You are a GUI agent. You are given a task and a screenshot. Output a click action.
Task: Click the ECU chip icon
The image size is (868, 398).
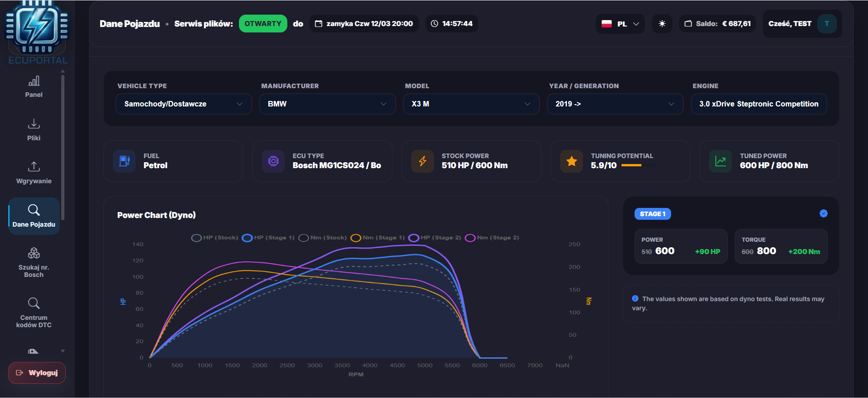(273, 161)
